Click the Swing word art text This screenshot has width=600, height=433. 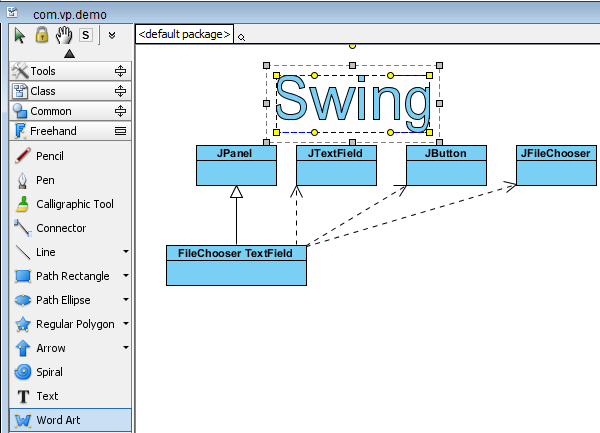[352, 103]
